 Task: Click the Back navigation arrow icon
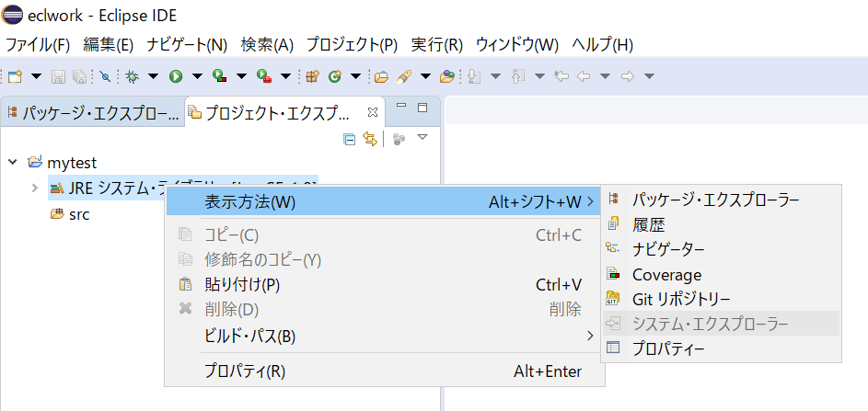click(584, 76)
